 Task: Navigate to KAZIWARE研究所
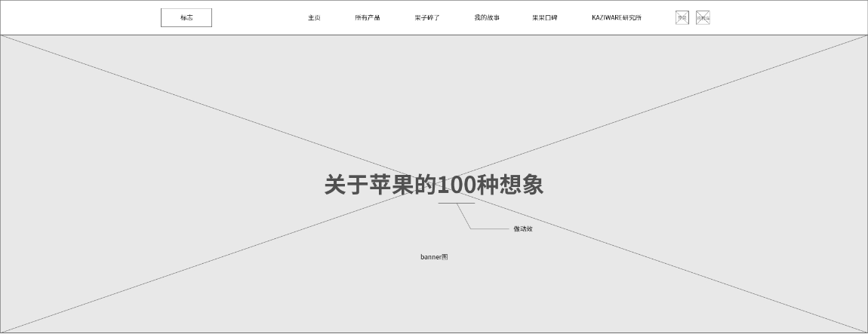[617, 17]
